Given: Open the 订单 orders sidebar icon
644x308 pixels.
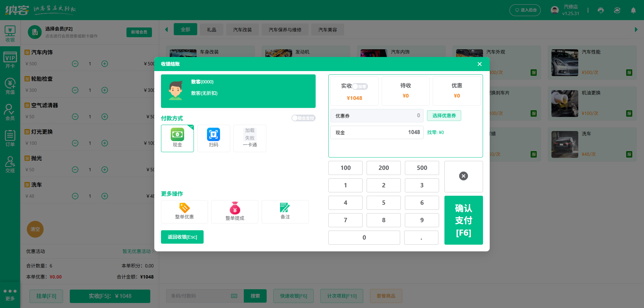Looking at the screenshot, I should (10, 138).
